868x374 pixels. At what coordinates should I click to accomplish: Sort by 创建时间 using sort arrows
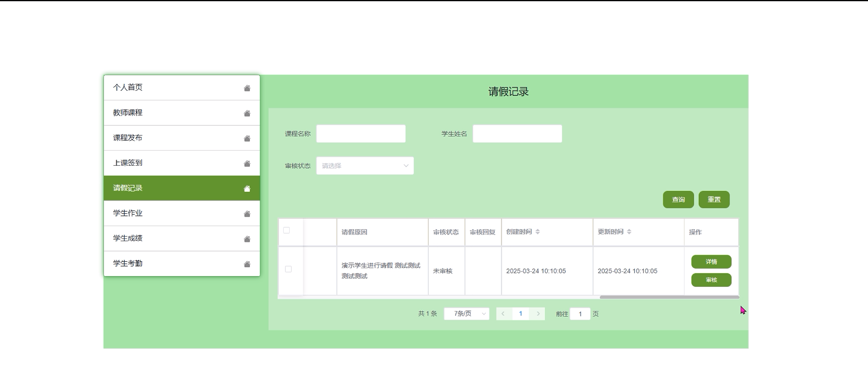tap(537, 232)
